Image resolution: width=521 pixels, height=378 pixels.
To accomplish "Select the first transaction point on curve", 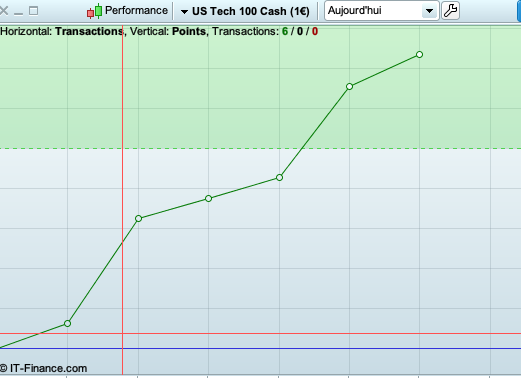I will pyautogui.click(x=67, y=323).
